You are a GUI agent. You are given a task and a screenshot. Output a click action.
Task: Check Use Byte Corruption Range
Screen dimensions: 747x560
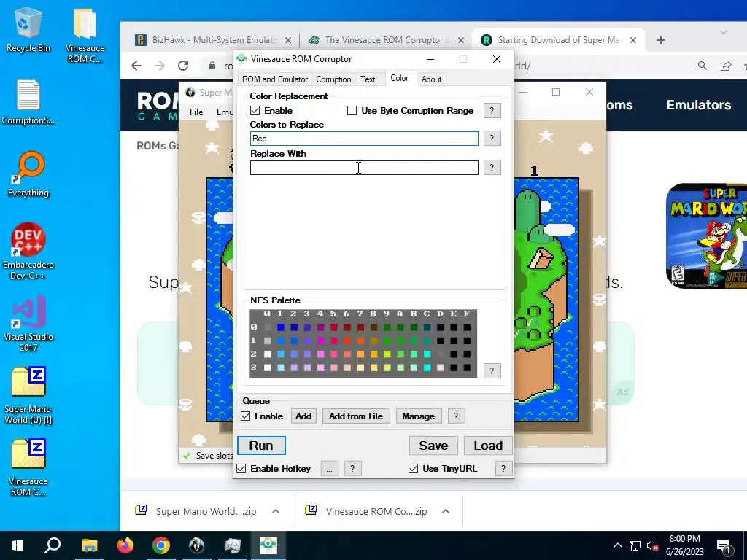(352, 111)
